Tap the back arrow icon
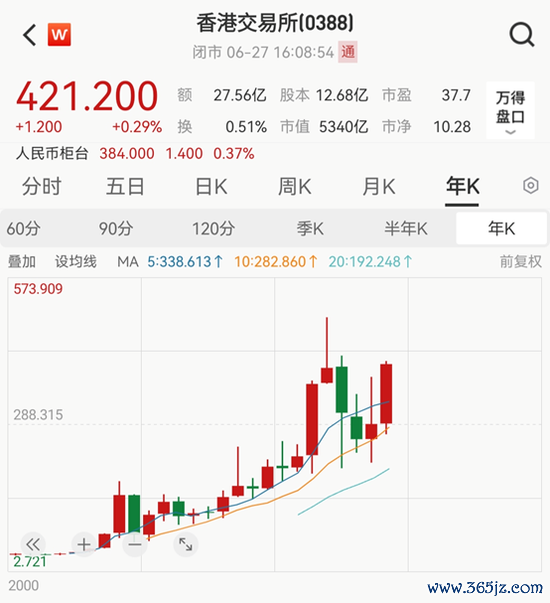The height and width of the screenshot is (603, 550). (x=30, y=35)
